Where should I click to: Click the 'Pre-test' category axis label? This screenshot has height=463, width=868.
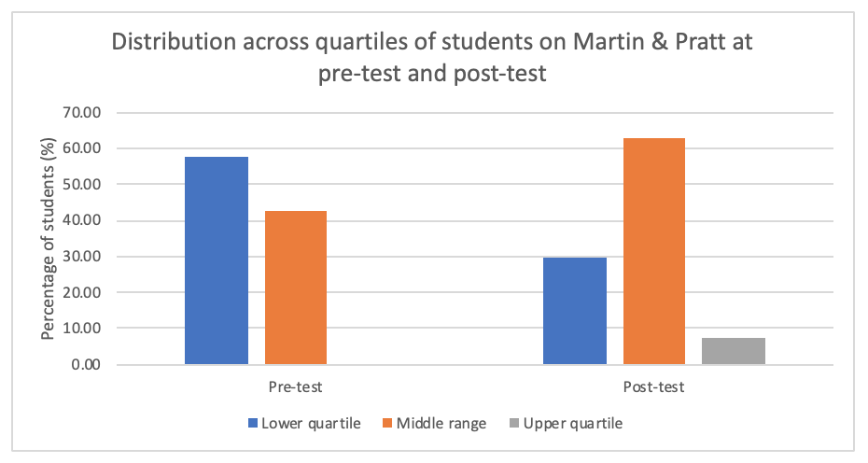pyautogui.click(x=295, y=386)
